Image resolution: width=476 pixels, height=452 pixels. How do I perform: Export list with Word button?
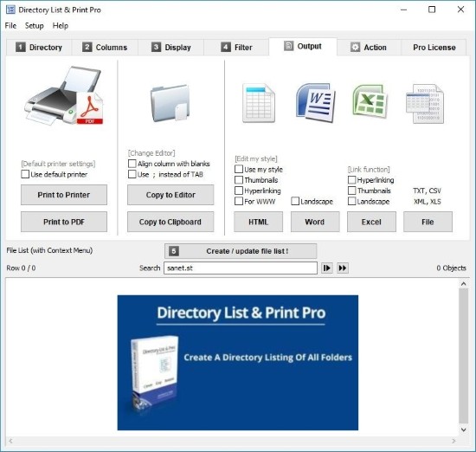[315, 222]
